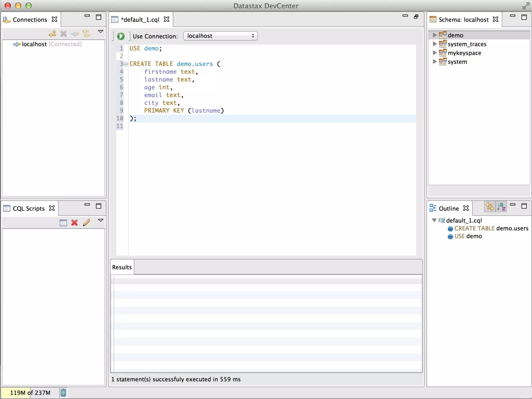The height and width of the screenshot is (399, 532).
Task: Click the pencil rename script icon
Action: (x=87, y=223)
